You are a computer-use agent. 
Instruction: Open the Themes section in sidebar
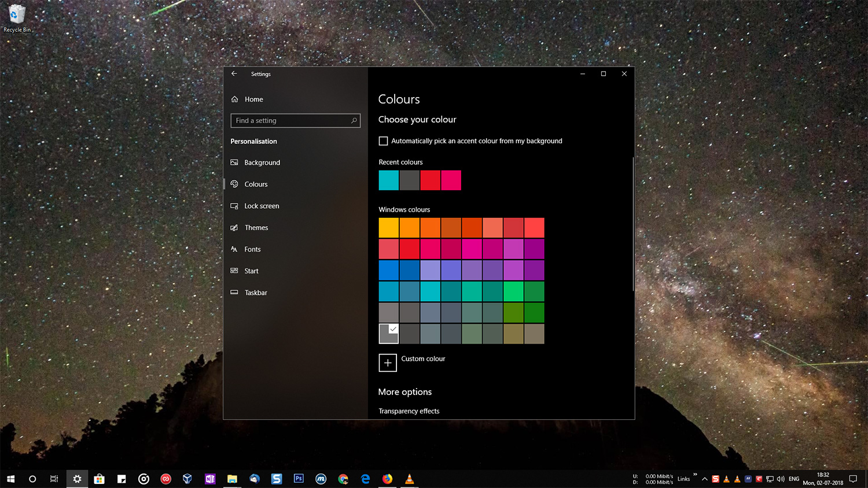point(256,227)
